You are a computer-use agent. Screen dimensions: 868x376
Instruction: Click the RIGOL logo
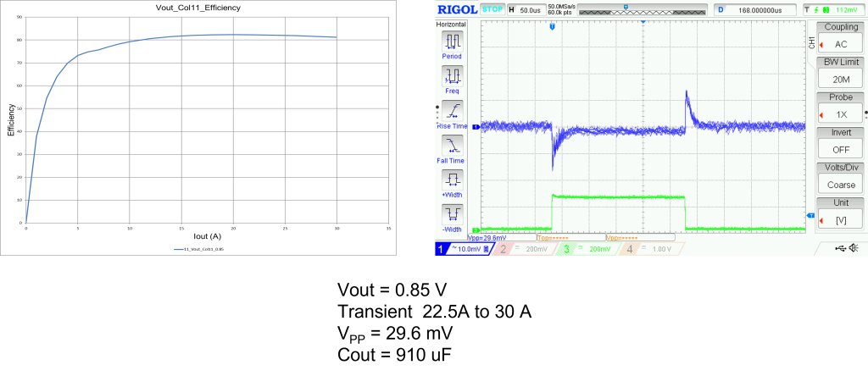click(x=457, y=9)
